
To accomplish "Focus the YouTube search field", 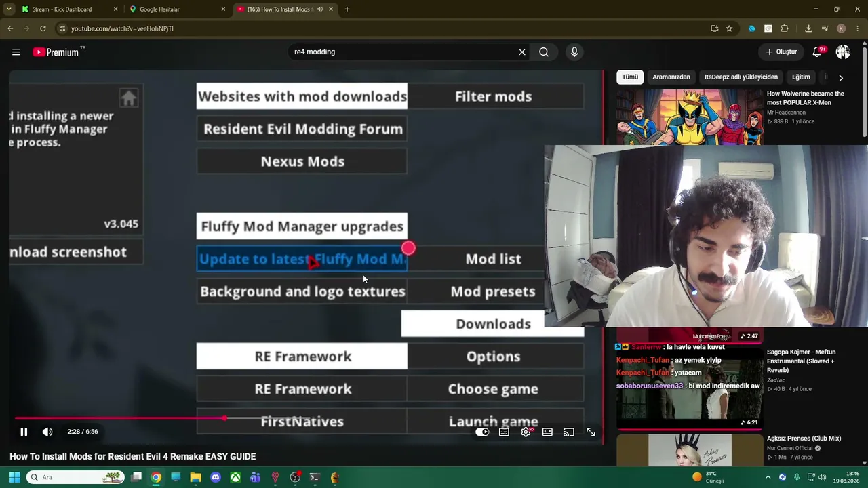I will tap(403, 52).
